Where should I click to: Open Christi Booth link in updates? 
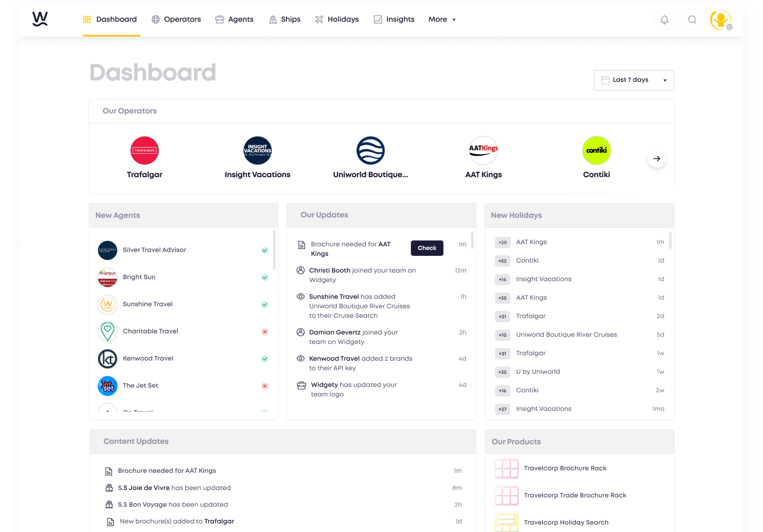pos(330,270)
